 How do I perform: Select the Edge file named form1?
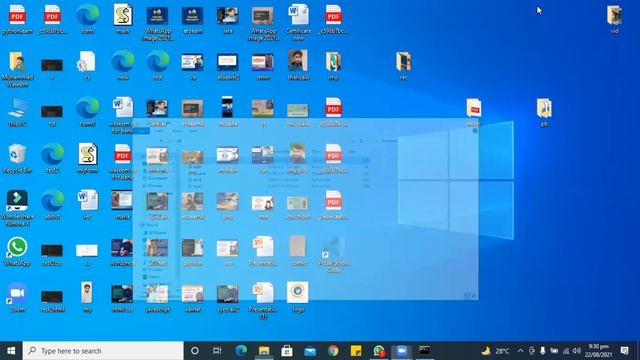click(x=87, y=112)
